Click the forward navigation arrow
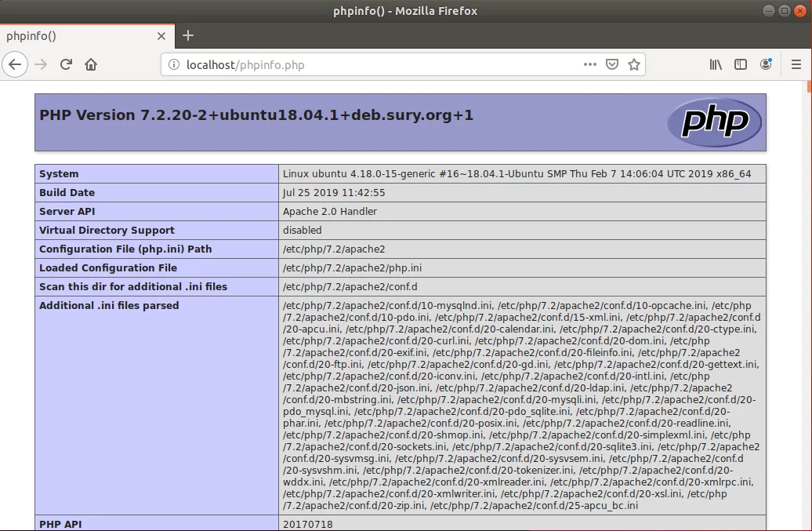 (41, 65)
